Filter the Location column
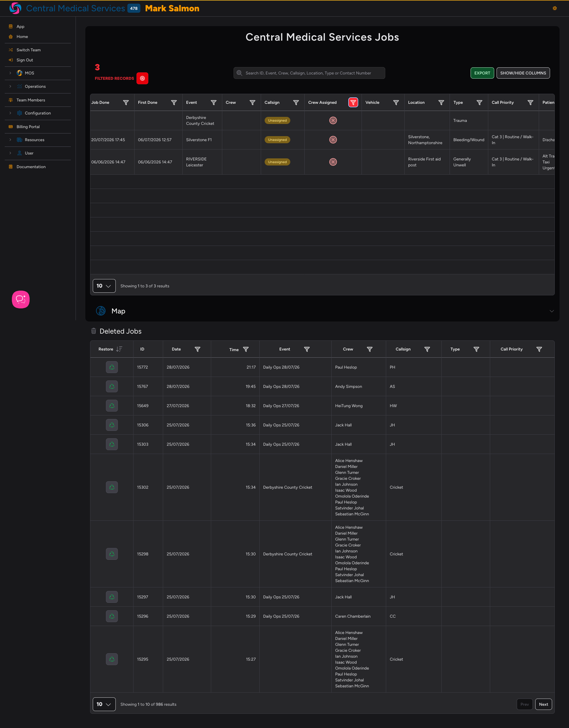The image size is (569, 728). point(441,103)
